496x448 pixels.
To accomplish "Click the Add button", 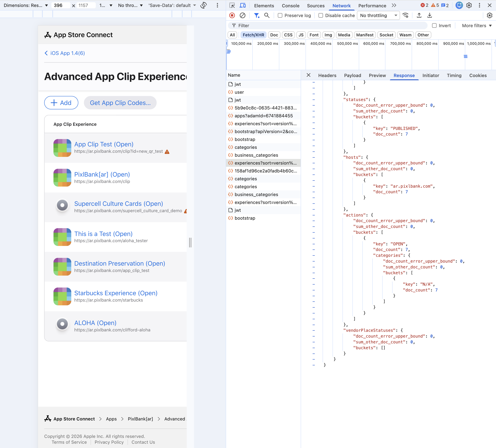I will coord(61,103).
